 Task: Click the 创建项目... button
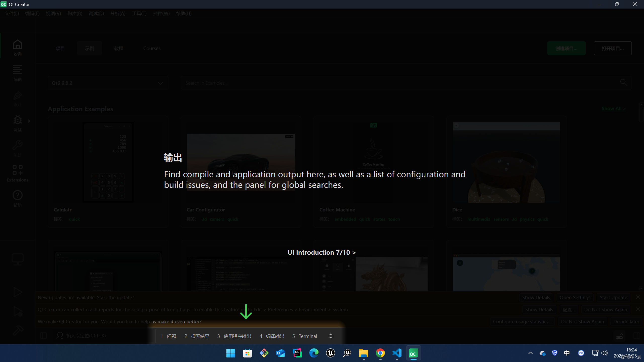coord(566,48)
